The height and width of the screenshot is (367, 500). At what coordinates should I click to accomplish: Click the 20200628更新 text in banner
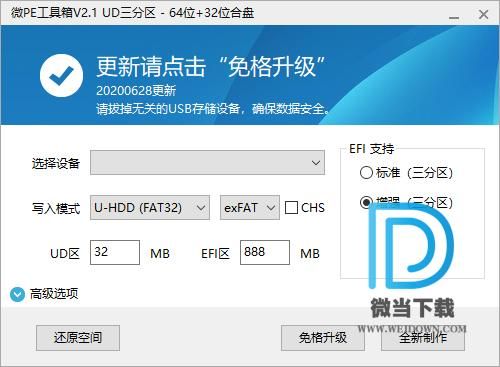pyautogui.click(x=136, y=90)
